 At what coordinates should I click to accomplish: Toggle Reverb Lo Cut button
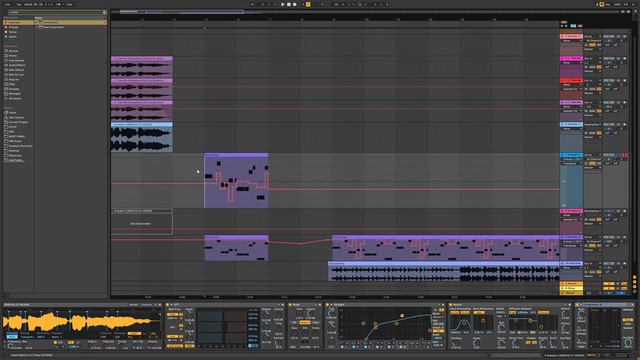click(x=455, y=312)
